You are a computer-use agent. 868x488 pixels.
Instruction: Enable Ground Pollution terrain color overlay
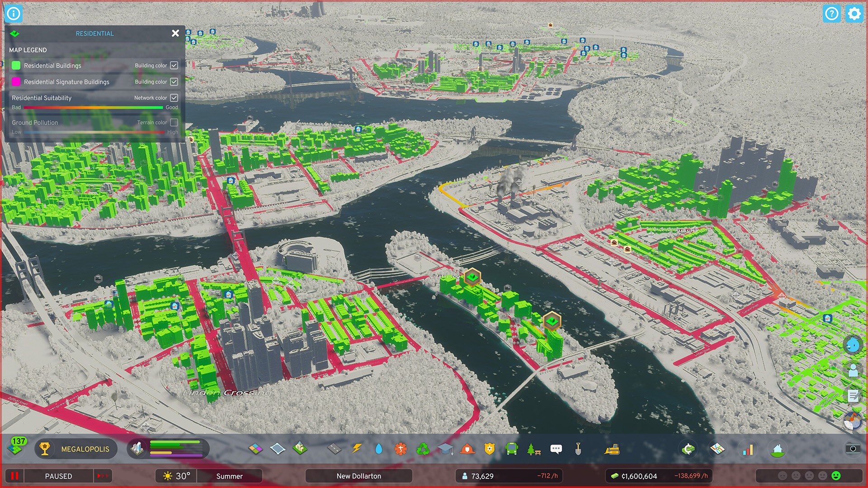174,122
